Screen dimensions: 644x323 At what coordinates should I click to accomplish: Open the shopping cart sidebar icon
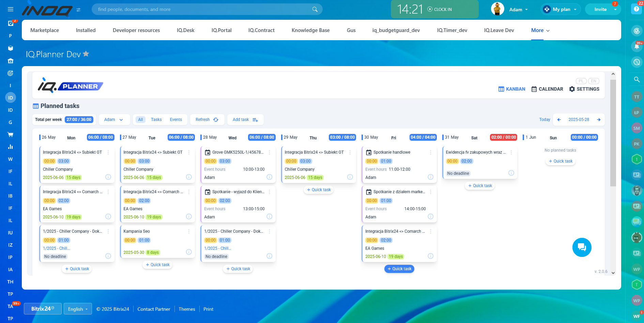pos(11,135)
